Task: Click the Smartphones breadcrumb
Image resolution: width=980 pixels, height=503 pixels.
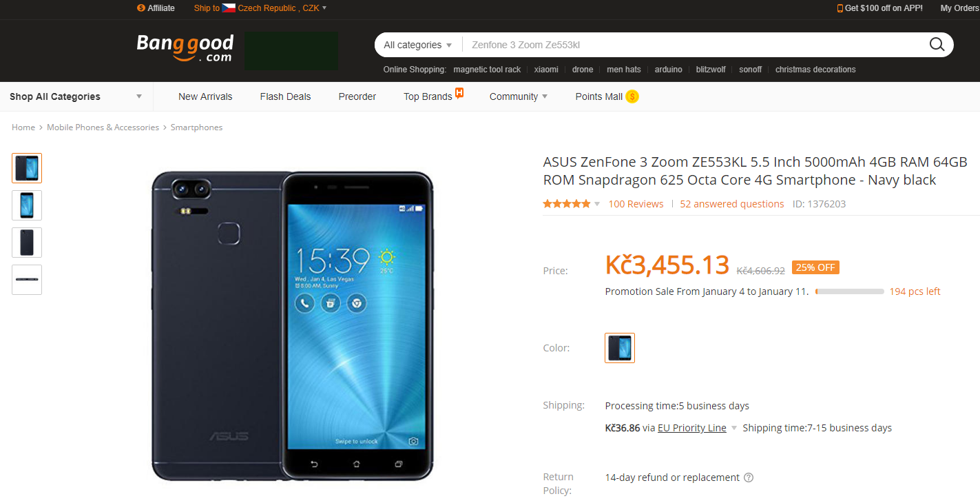Action: (196, 127)
